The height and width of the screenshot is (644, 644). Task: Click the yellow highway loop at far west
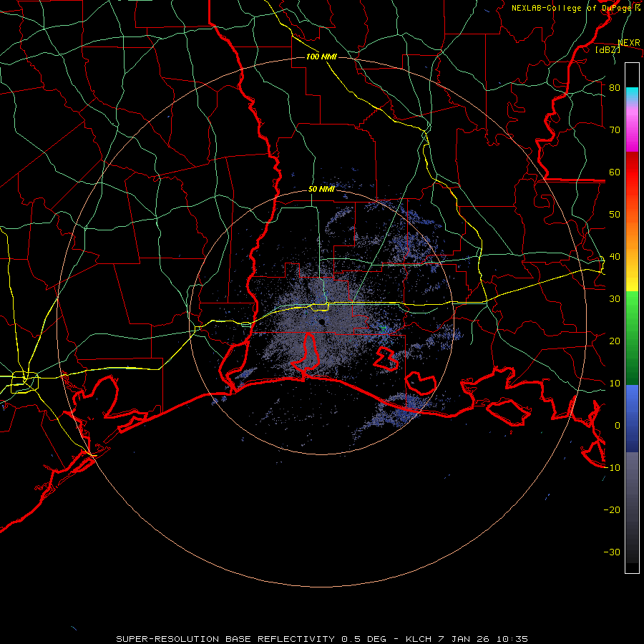24,382
